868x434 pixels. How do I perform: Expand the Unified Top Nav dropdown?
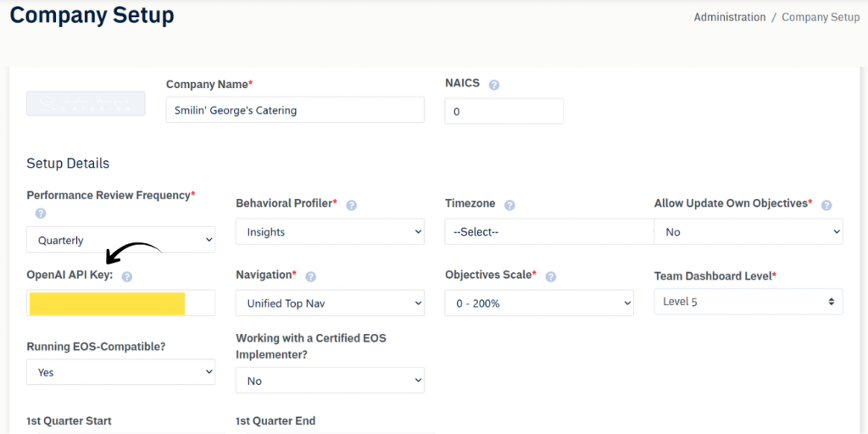point(330,303)
